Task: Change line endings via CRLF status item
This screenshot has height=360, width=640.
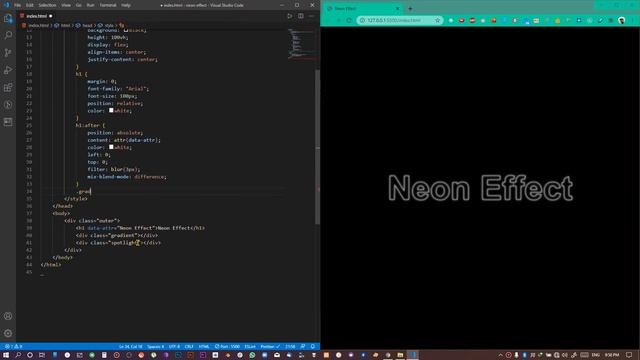Action: tap(189, 347)
